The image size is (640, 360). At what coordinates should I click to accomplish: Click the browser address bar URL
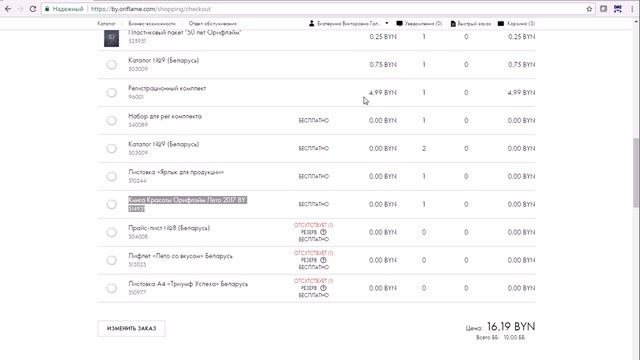click(x=151, y=9)
